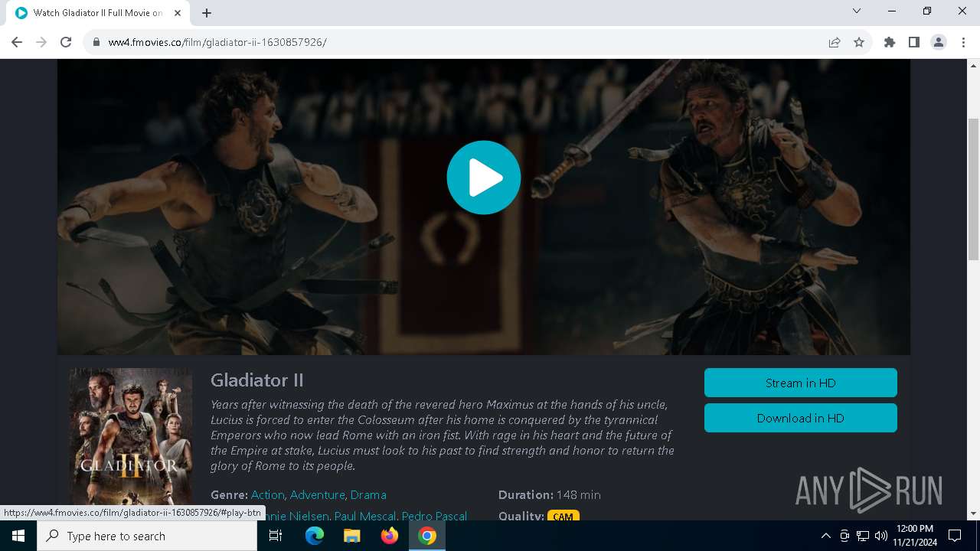Reload the current page
980x551 pixels.
click(66, 42)
